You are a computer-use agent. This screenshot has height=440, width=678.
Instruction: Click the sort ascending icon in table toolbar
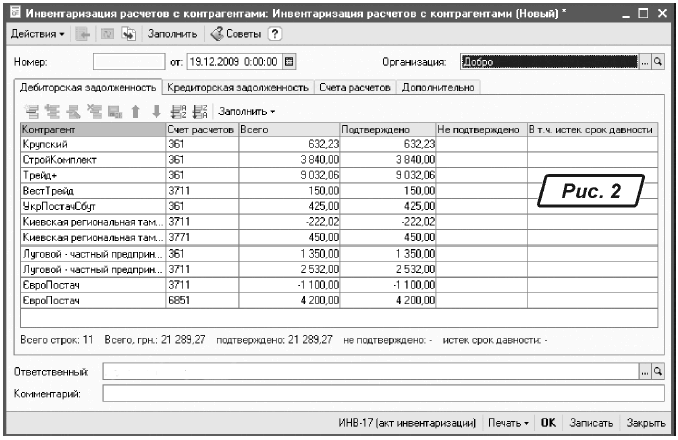(179, 110)
